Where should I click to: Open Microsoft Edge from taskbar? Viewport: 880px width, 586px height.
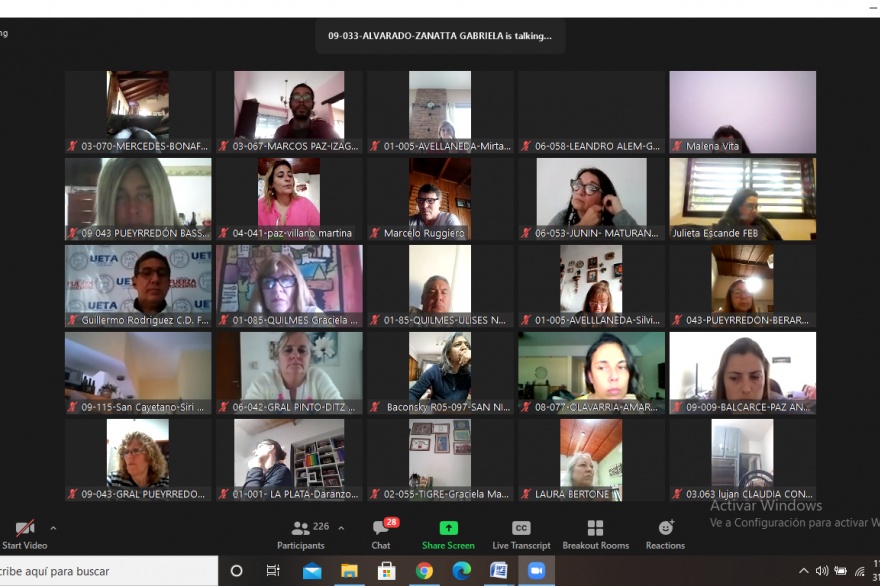tap(461, 571)
